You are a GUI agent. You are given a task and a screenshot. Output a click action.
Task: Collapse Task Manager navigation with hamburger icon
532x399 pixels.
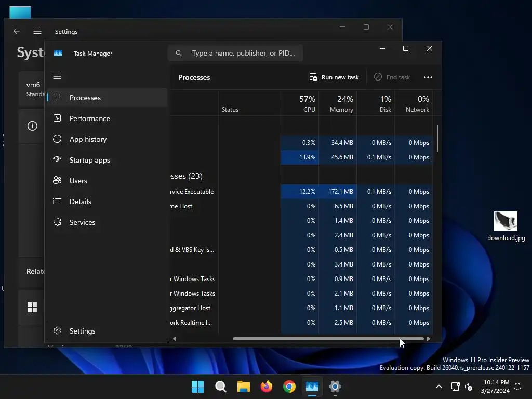[57, 76]
